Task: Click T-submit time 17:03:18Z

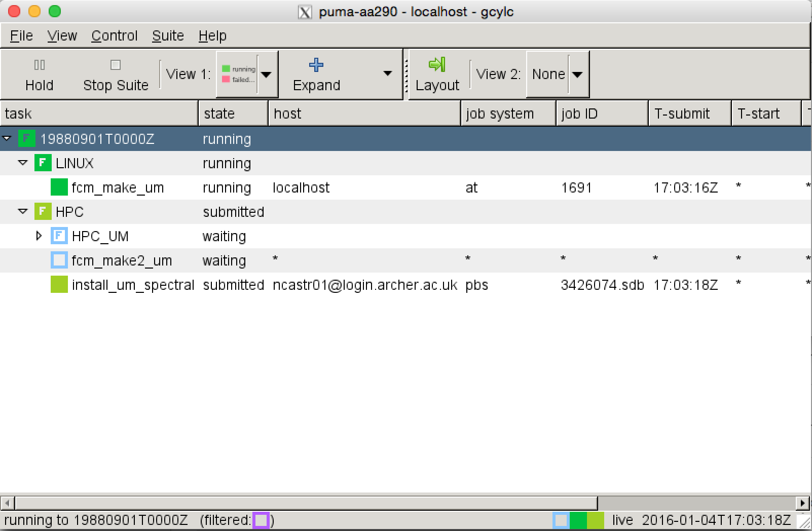Action: click(686, 285)
